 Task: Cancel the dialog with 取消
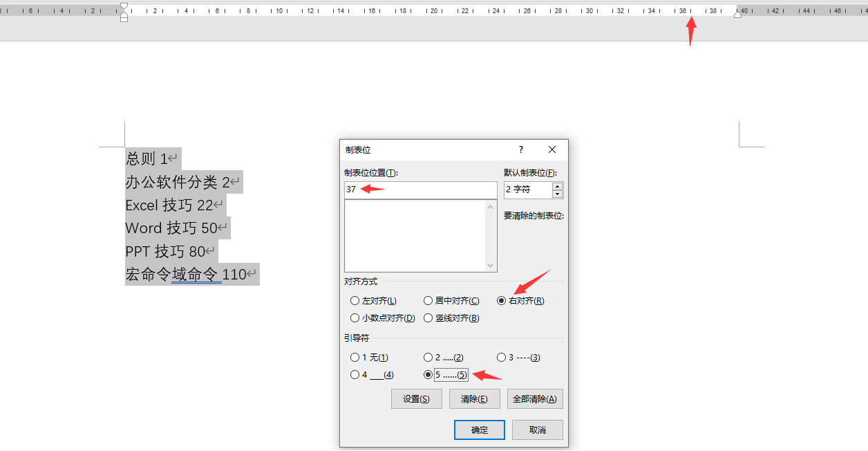coord(538,430)
